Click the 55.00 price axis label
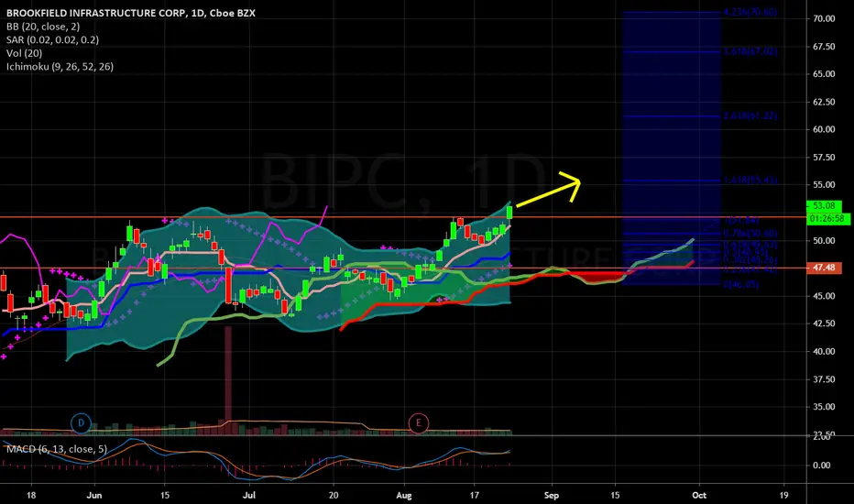Image resolution: width=854 pixels, height=504 pixels. click(824, 185)
